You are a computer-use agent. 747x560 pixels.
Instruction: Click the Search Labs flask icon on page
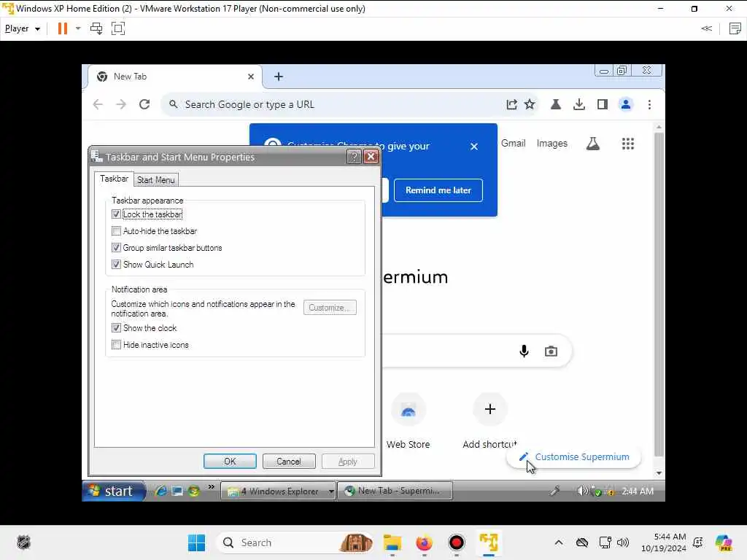(x=592, y=144)
